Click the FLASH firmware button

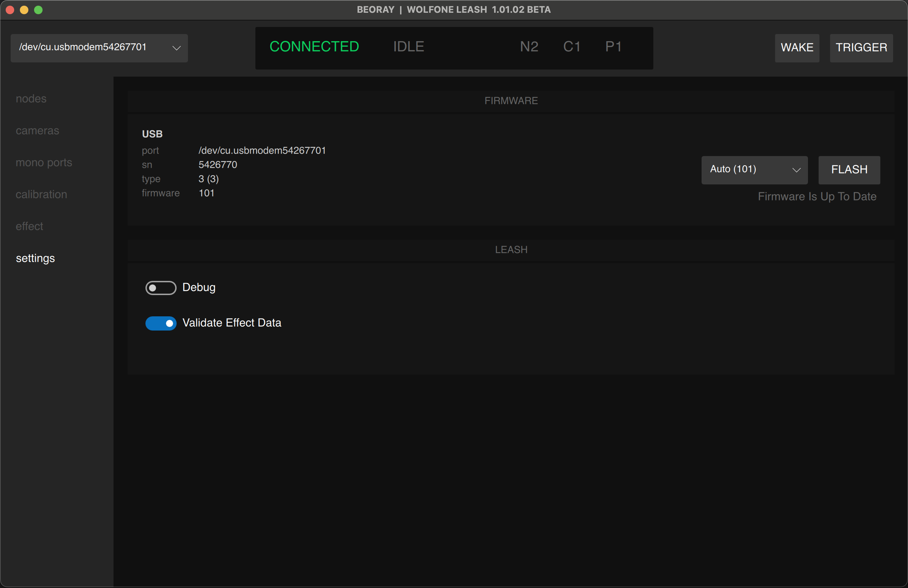pyautogui.click(x=849, y=170)
